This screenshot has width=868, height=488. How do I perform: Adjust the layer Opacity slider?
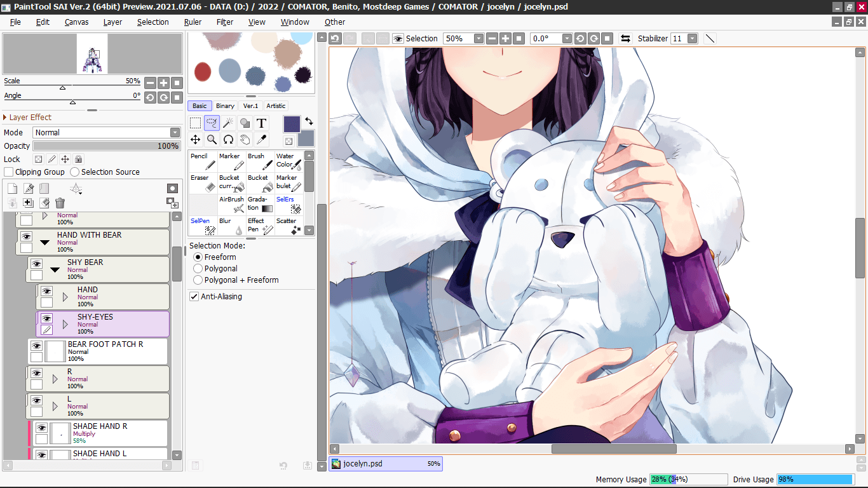(x=107, y=146)
